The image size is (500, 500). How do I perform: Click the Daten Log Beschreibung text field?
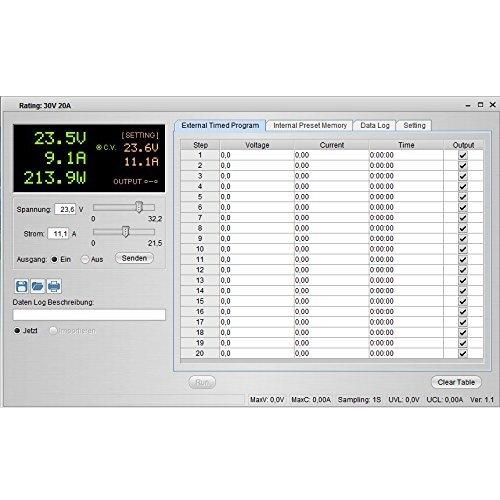tap(89, 315)
